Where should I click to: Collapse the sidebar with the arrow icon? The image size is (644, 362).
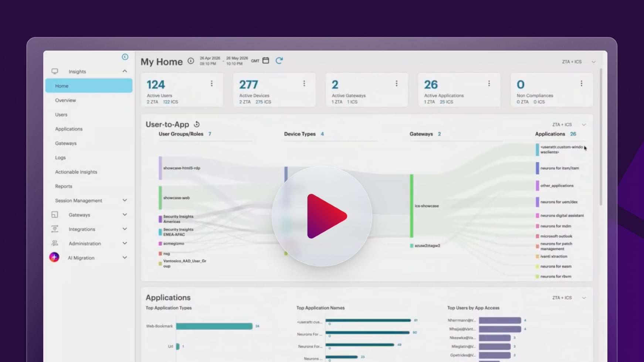click(125, 57)
